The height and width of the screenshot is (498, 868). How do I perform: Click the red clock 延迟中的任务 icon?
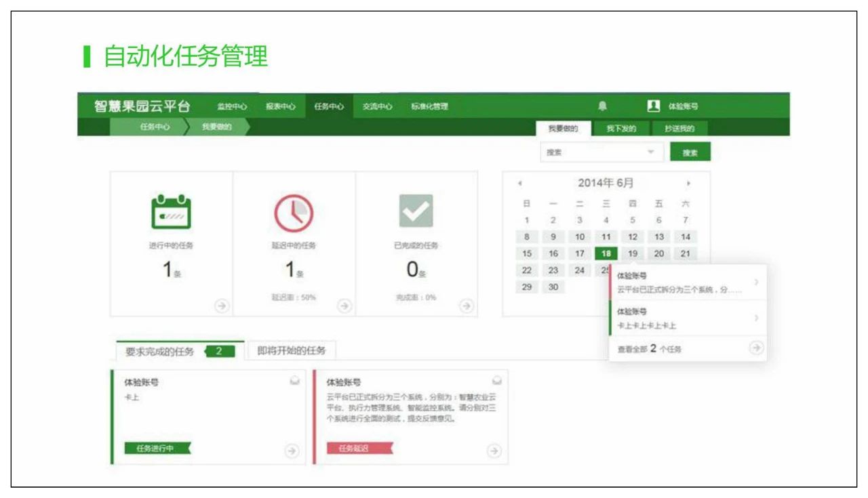(x=293, y=212)
